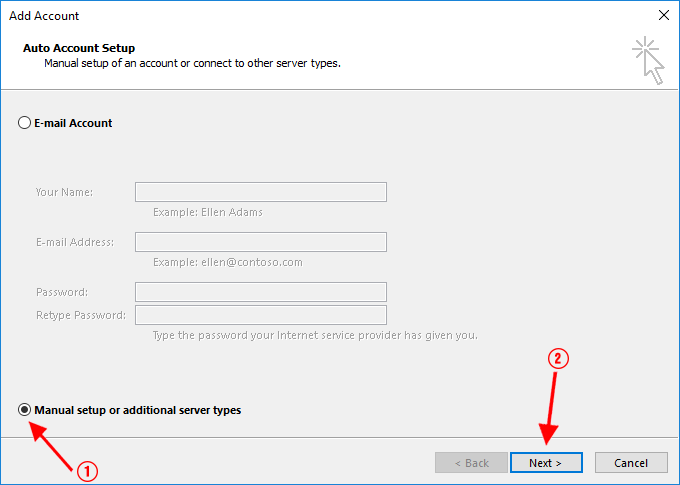
Task: Click the Add Account title bar text
Action: pos(44,16)
